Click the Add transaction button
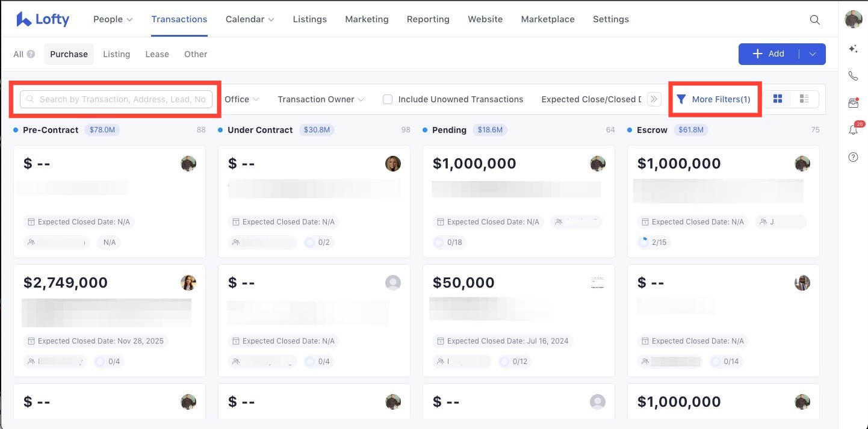The height and width of the screenshot is (429, 868). click(769, 54)
